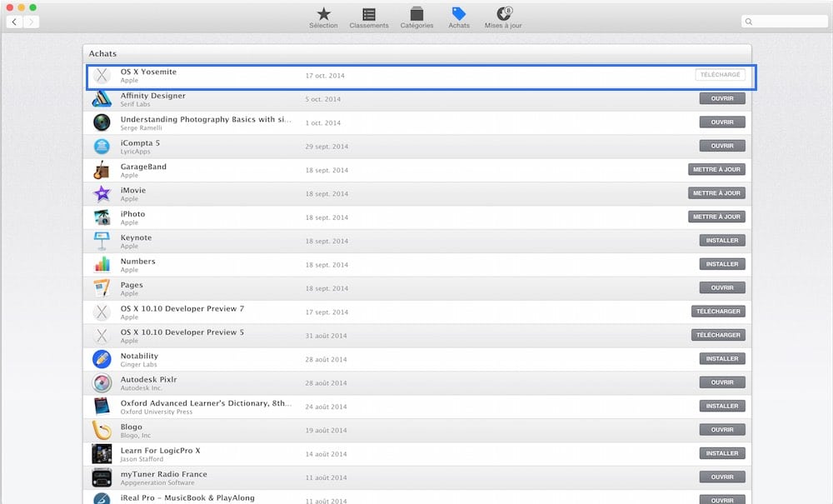Switch to the Classements tab
This screenshot has width=833, height=504.
[x=369, y=18]
